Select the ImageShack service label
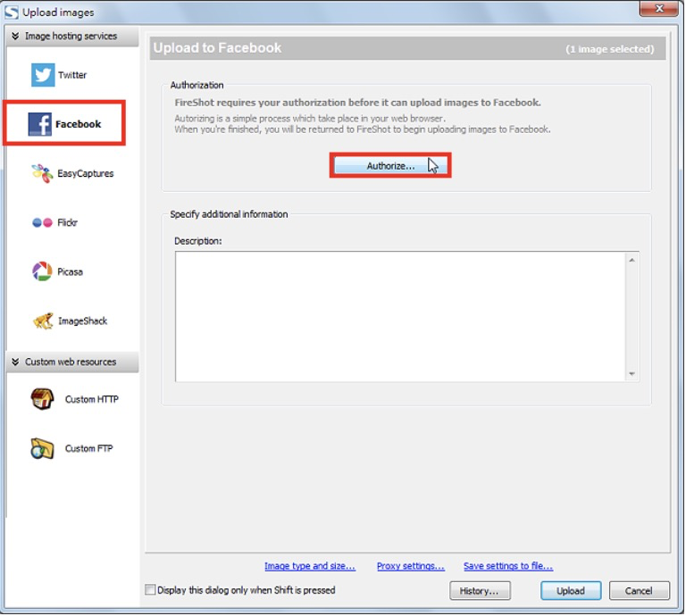The height and width of the screenshot is (616, 686). pyautogui.click(x=83, y=321)
